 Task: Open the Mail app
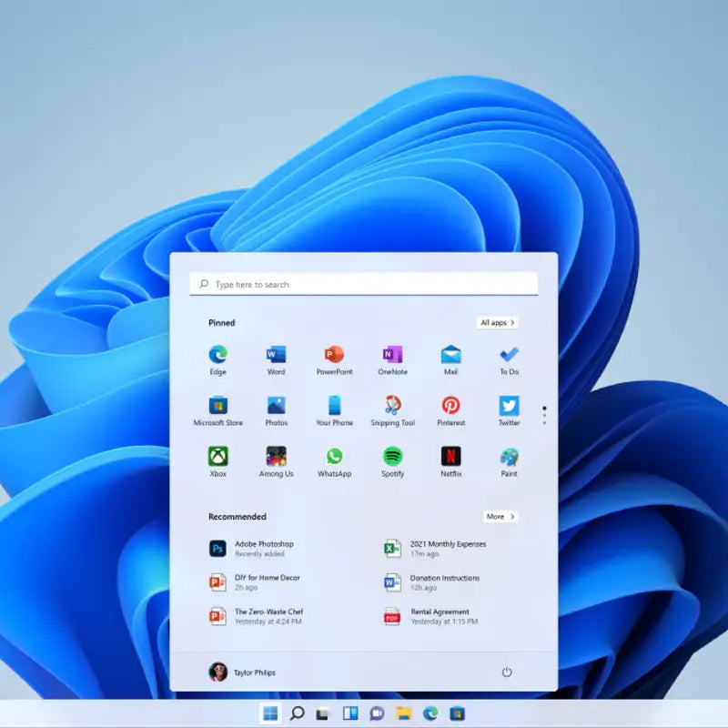[x=450, y=356]
